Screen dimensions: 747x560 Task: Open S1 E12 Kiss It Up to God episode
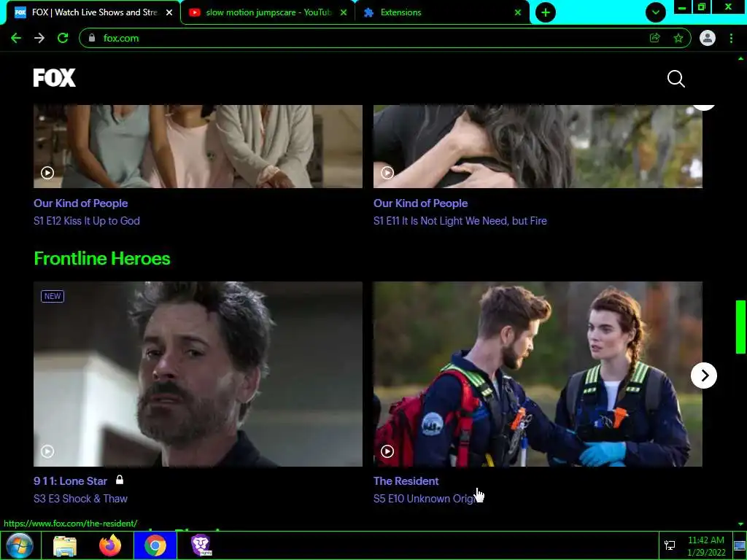click(87, 221)
